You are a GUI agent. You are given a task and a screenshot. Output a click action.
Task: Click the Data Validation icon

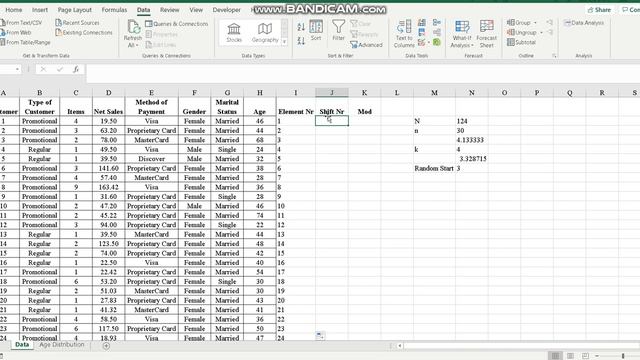[421, 42]
